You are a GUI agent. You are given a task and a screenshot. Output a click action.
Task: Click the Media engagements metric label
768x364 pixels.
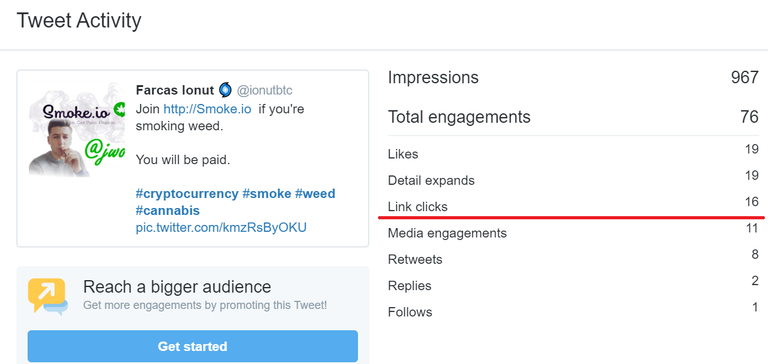click(x=447, y=233)
